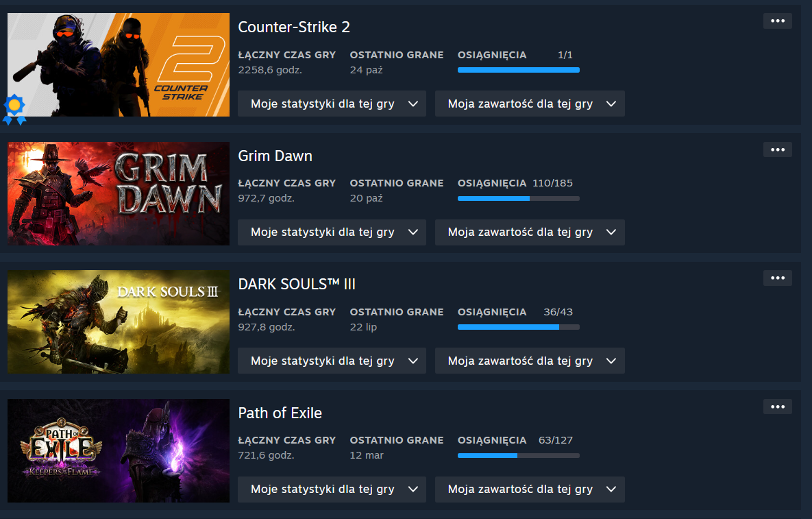The image size is (812, 519).
Task: Open the Grim Dawn title link
Action: click(275, 156)
